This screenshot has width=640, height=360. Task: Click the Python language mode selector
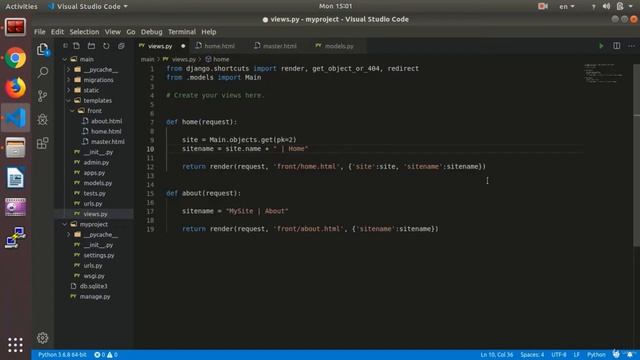[596, 355]
